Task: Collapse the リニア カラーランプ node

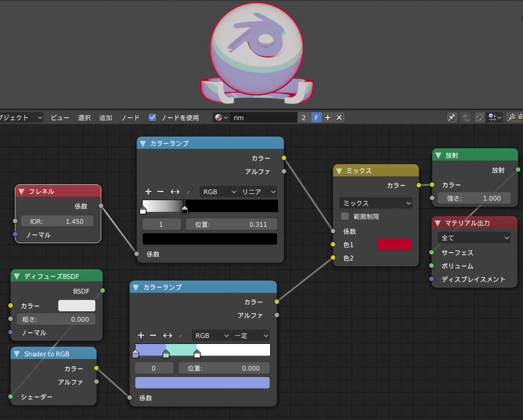Action: click(143, 143)
